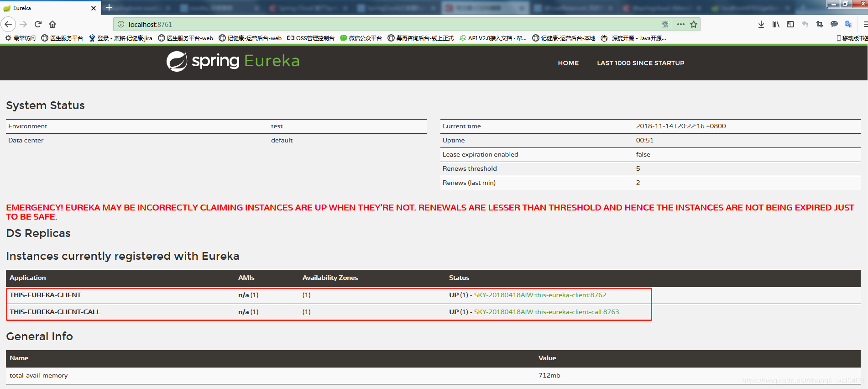
Task: Click the Environment value test
Action: pyautogui.click(x=277, y=126)
